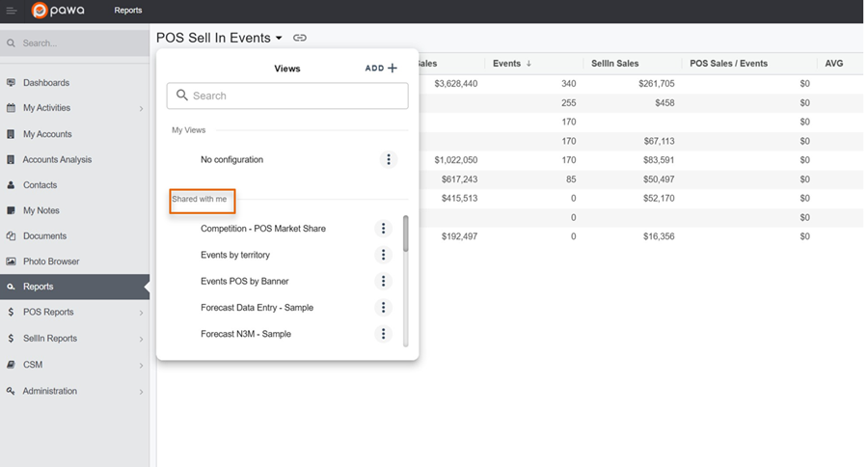Sort by the Events column arrow

click(x=529, y=64)
